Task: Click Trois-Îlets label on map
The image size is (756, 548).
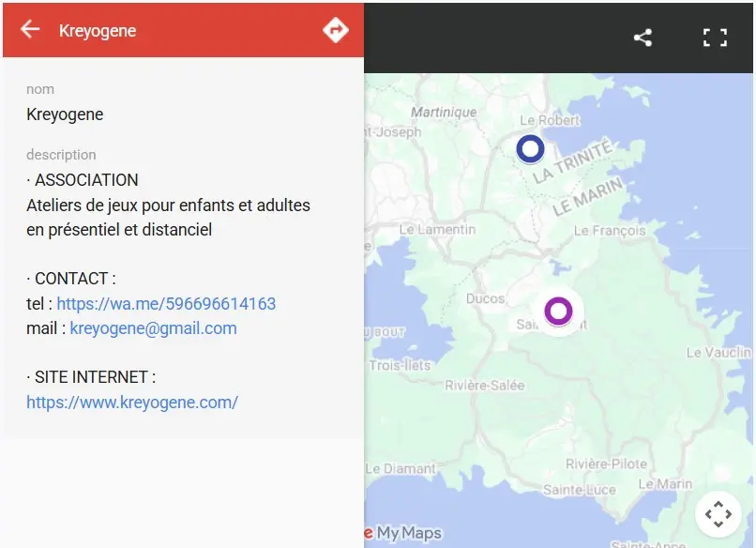Action: 400,366
